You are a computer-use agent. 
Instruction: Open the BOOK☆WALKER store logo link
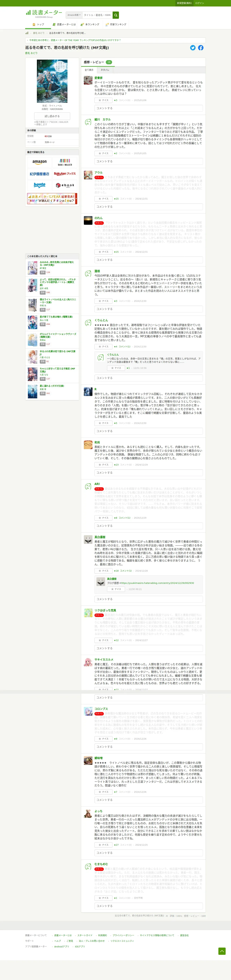(x=65, y=162)
